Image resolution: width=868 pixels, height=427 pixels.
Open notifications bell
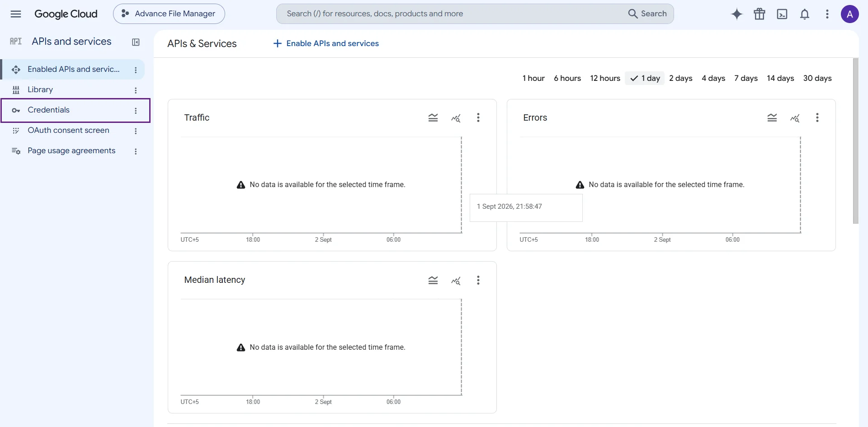click(805, 14)
